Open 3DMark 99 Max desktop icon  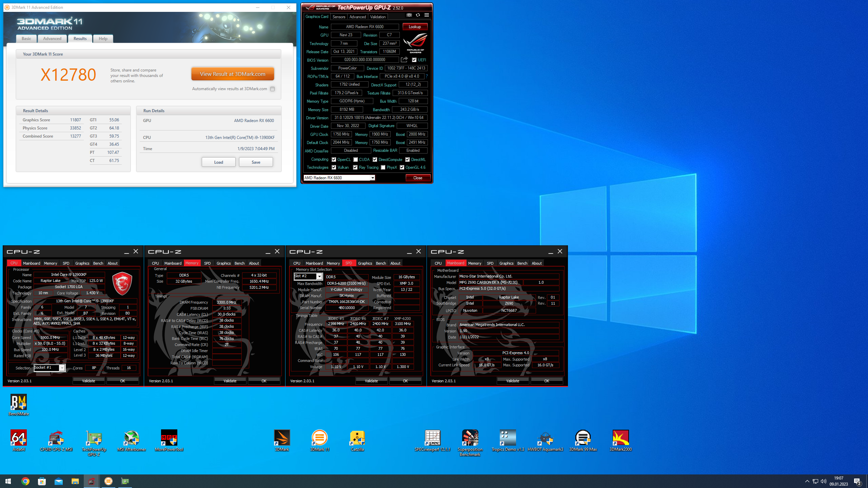pos(583,441)
